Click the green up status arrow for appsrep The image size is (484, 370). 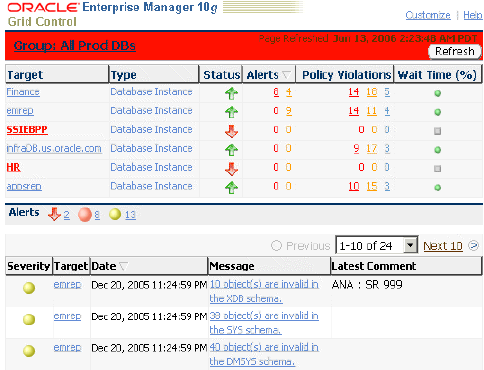click(x=231, y=187)
